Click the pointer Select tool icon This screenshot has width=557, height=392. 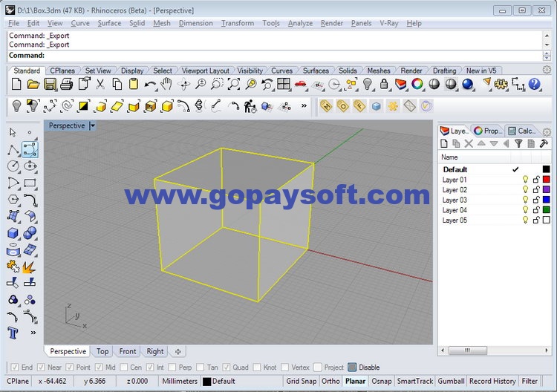coord(13,132)
